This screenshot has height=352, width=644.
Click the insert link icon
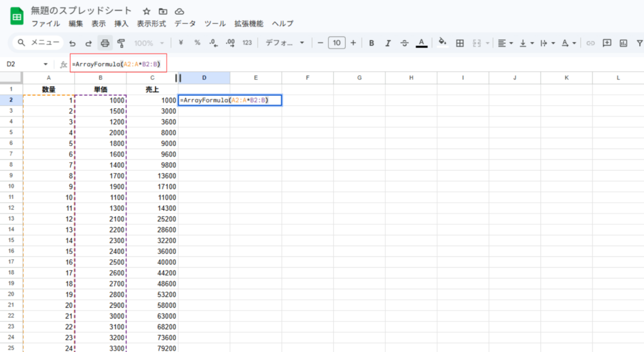590,43
